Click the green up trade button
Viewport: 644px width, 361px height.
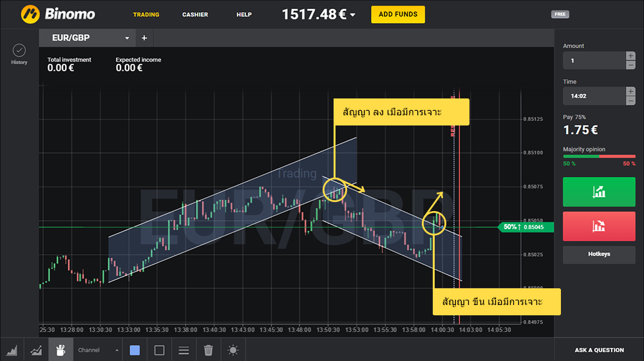point(599,192)
